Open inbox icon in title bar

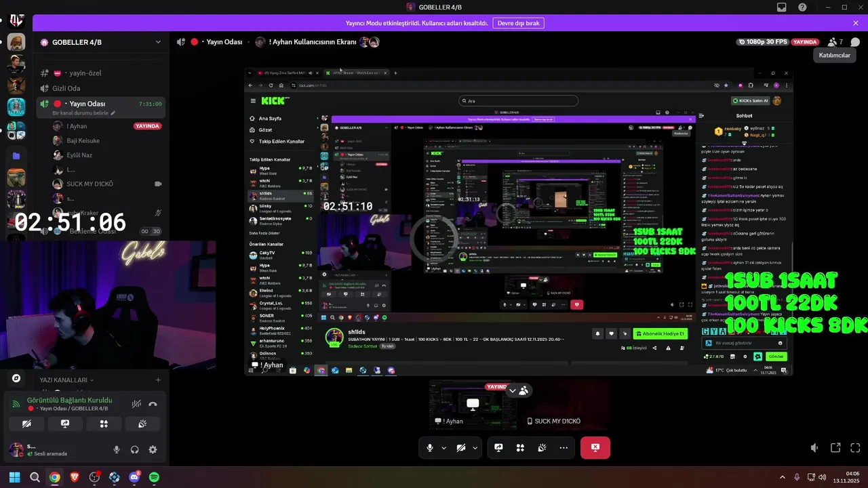(x=782, y=7)
